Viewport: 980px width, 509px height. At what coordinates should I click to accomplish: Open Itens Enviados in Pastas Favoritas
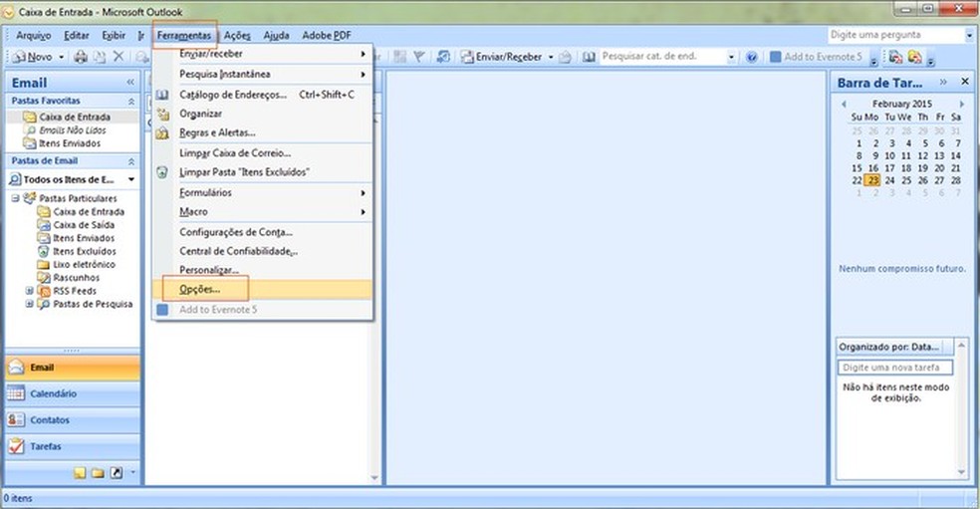[x=63, y=143]
